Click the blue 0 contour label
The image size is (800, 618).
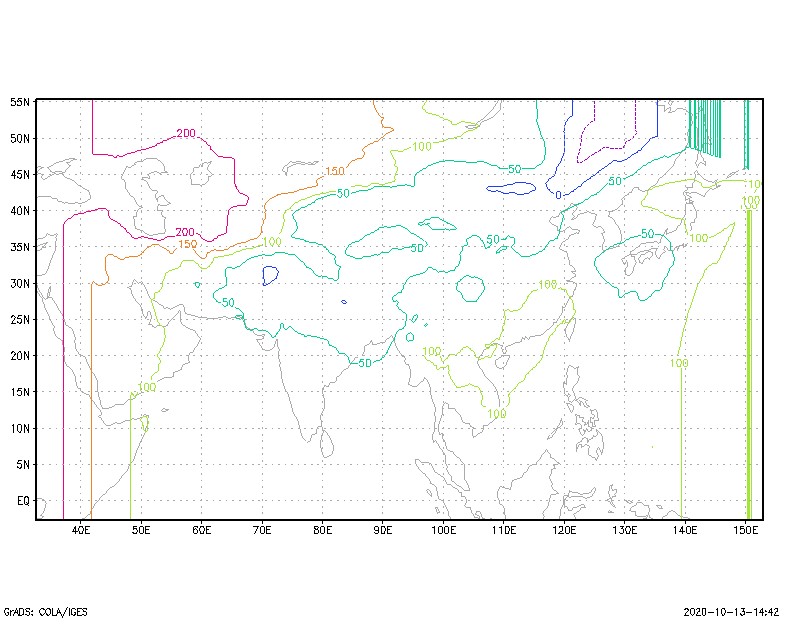[x=558, y=195]
